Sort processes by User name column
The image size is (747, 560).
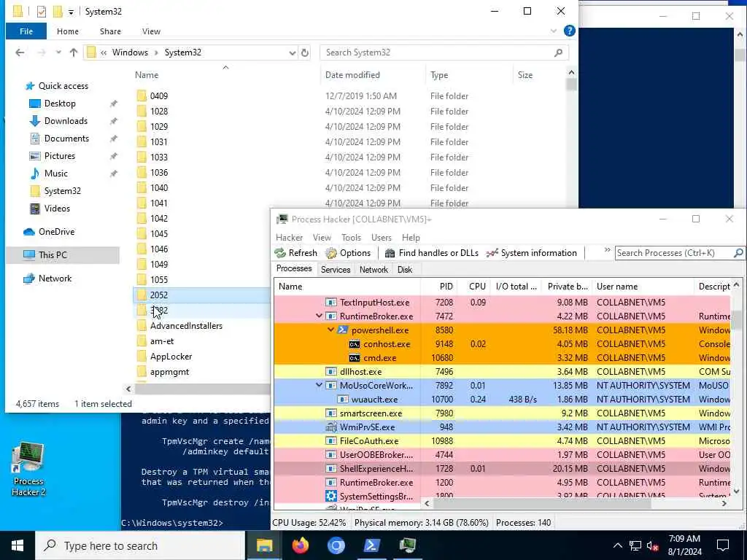(643, 286)
